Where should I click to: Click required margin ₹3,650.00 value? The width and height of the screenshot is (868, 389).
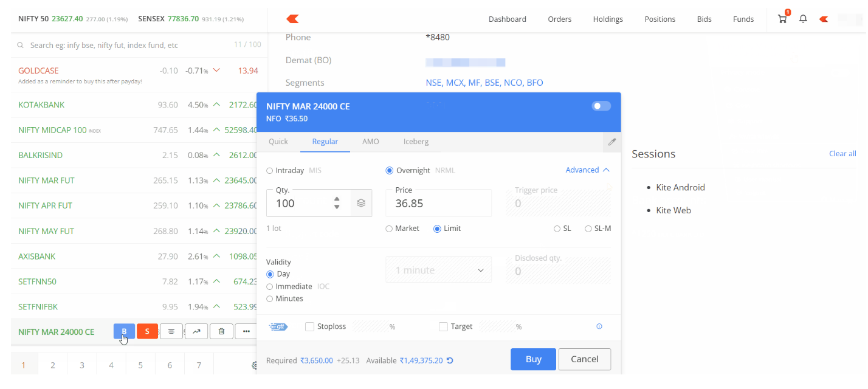[317, 360]
